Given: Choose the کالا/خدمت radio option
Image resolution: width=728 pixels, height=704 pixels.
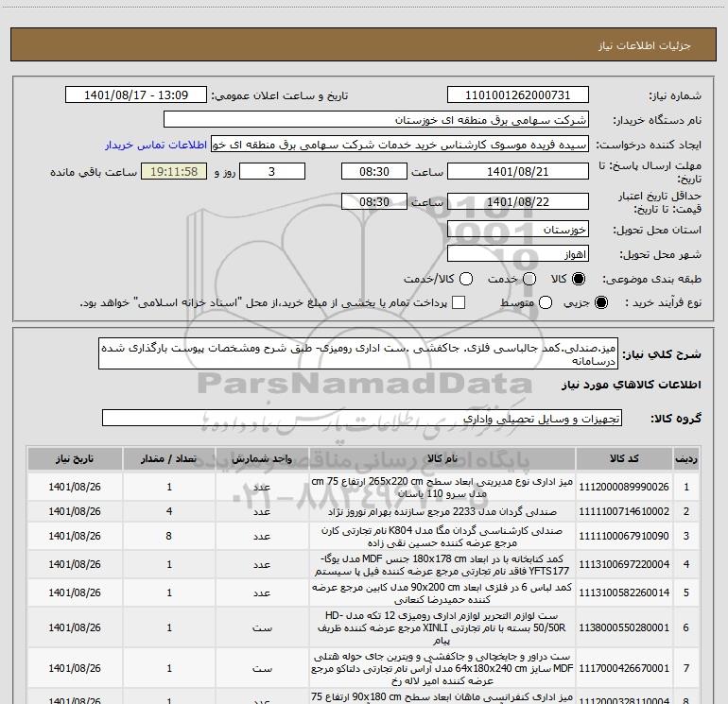Looking at the screenshot, I should click(460, 280).
